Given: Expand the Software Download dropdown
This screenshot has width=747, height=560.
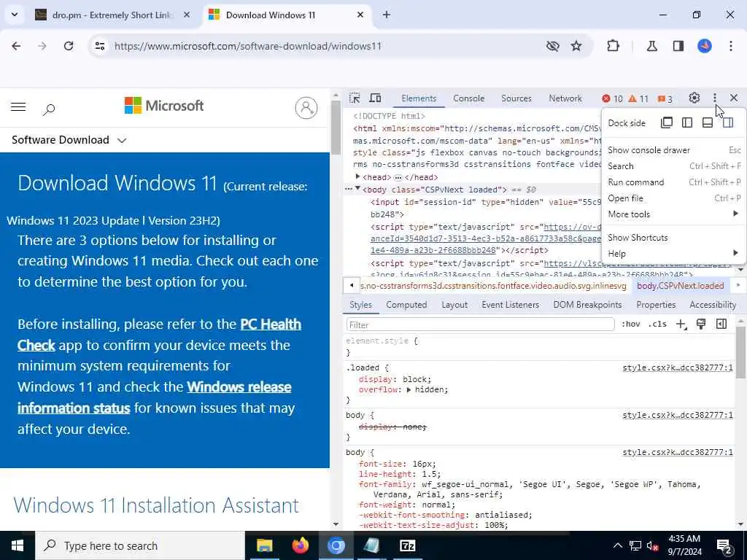Looking at the screenshot, I should (69, 140).
